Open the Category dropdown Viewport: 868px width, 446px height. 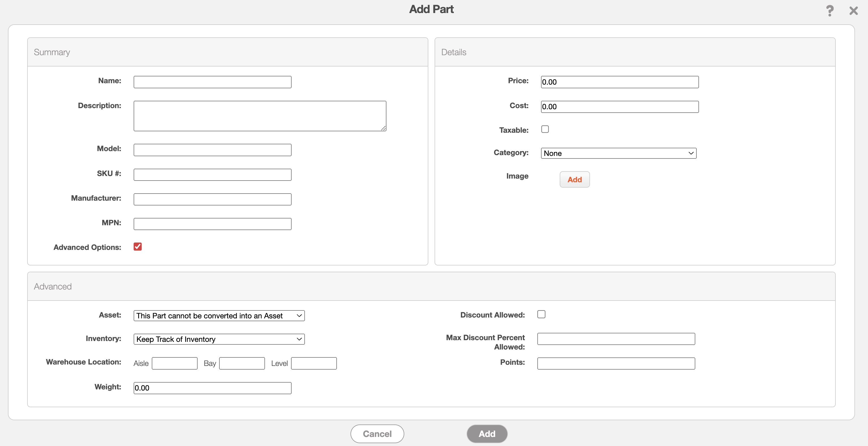click(618, 153)
